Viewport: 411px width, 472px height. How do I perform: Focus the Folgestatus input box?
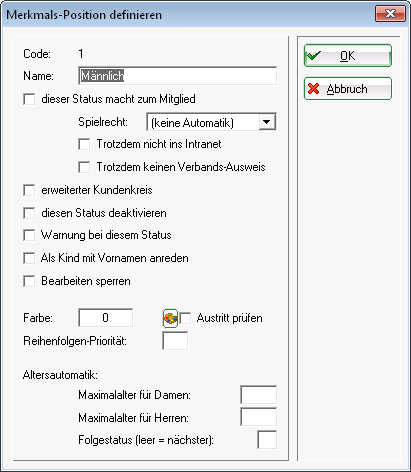267,440
